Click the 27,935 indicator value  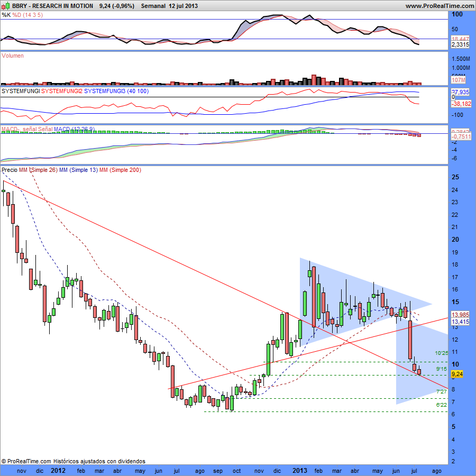(461, 92)
